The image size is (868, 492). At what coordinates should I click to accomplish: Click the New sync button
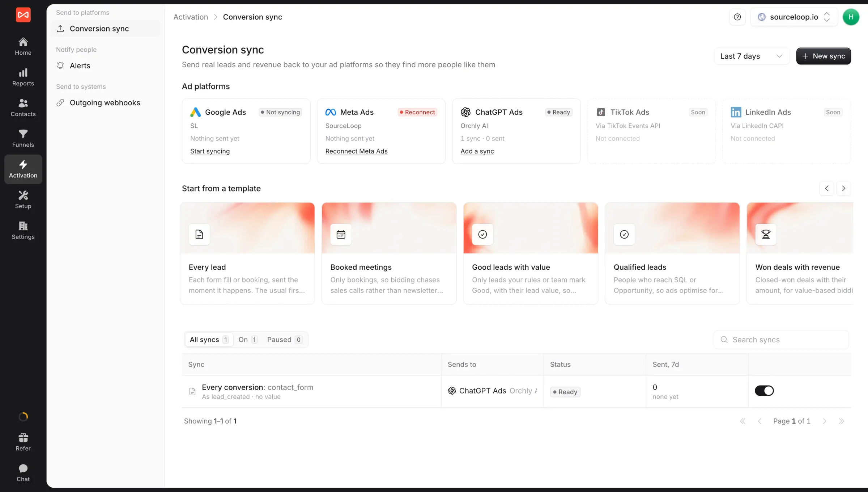point(823,56)
